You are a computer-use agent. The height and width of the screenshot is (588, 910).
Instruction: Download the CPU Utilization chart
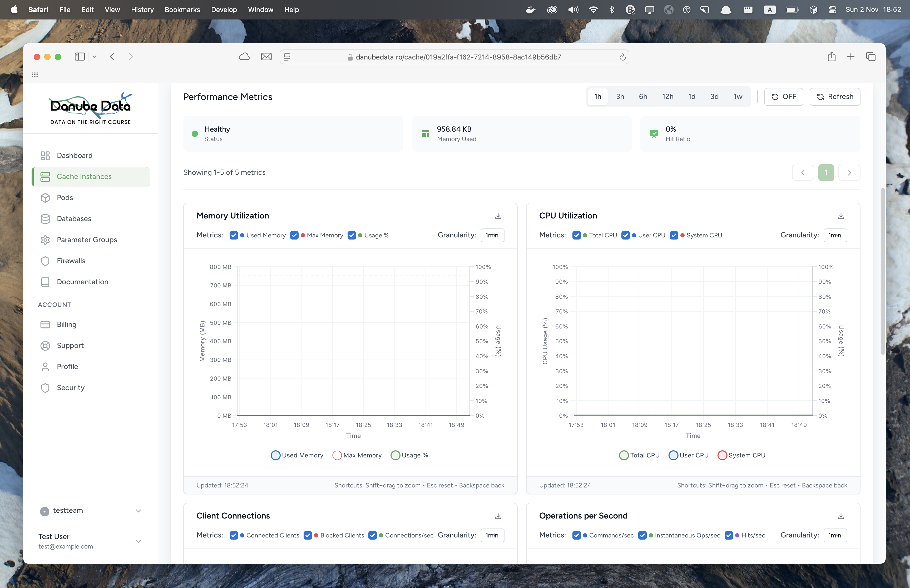(x=840, y=216)
